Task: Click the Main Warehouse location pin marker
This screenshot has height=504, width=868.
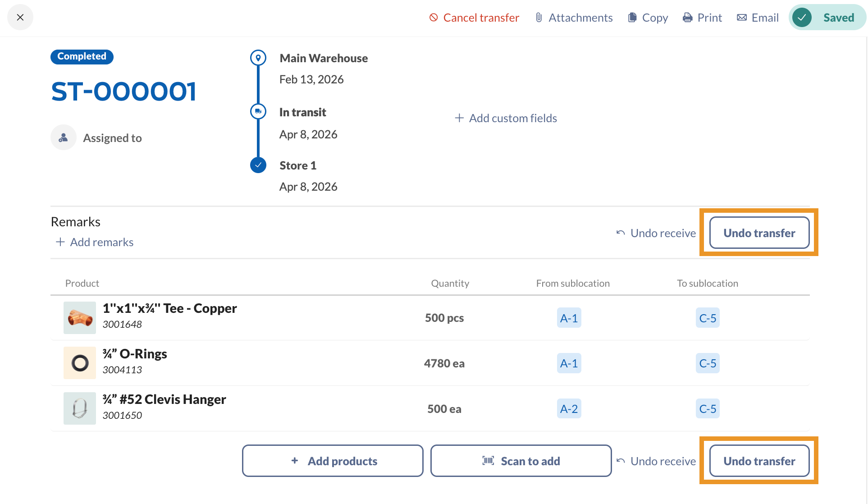Action: pyautogui.click(x=258, y=58)
